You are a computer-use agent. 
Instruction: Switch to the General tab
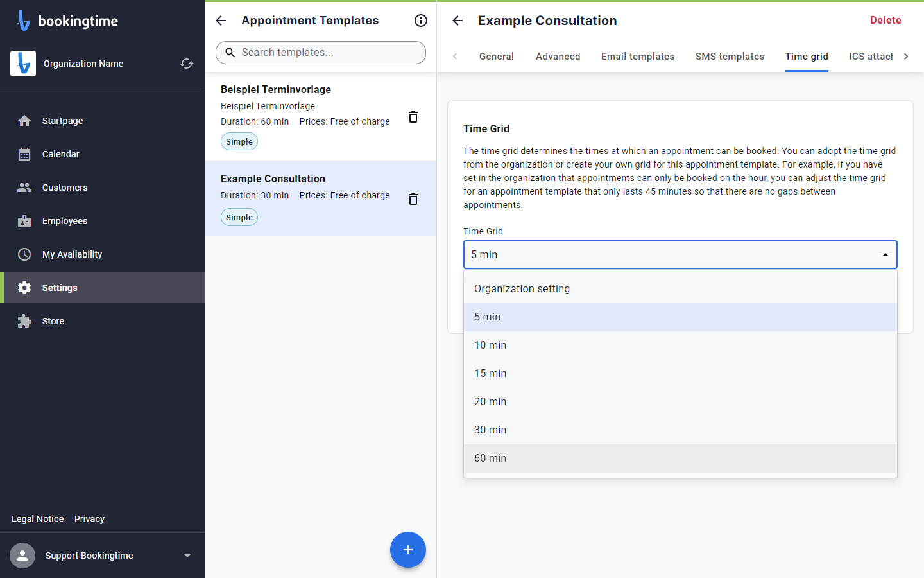[x=497, y=57]
